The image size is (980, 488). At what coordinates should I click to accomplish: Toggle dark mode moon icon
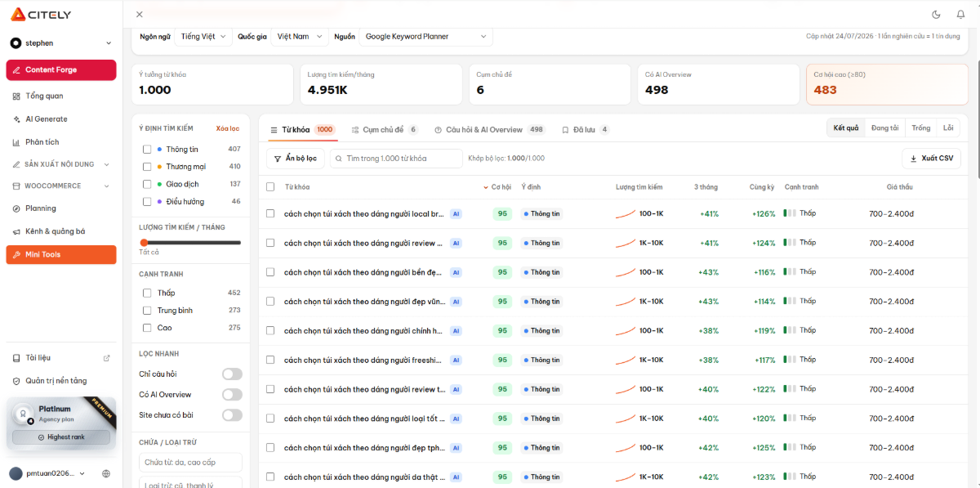pyautogui.click(x=936, y=14)
